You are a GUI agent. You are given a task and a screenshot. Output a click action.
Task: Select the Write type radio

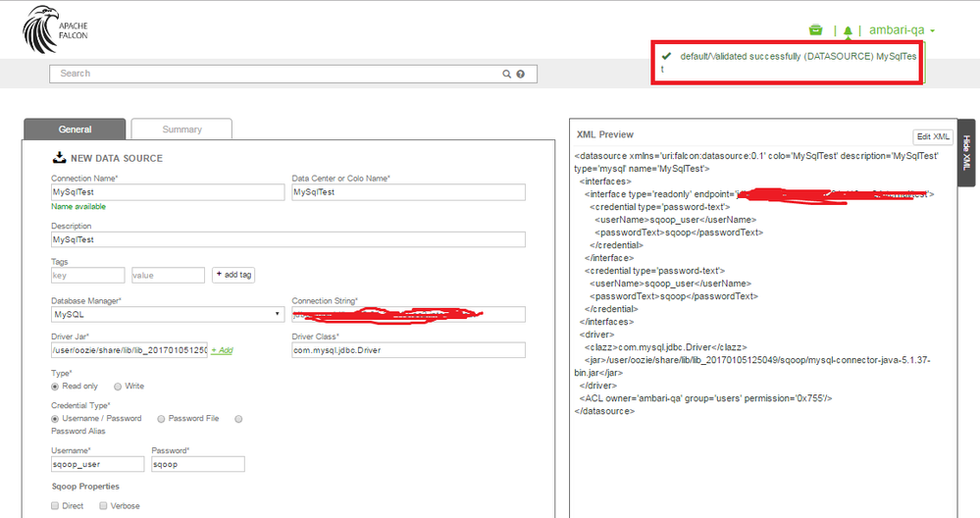point(118,387)
